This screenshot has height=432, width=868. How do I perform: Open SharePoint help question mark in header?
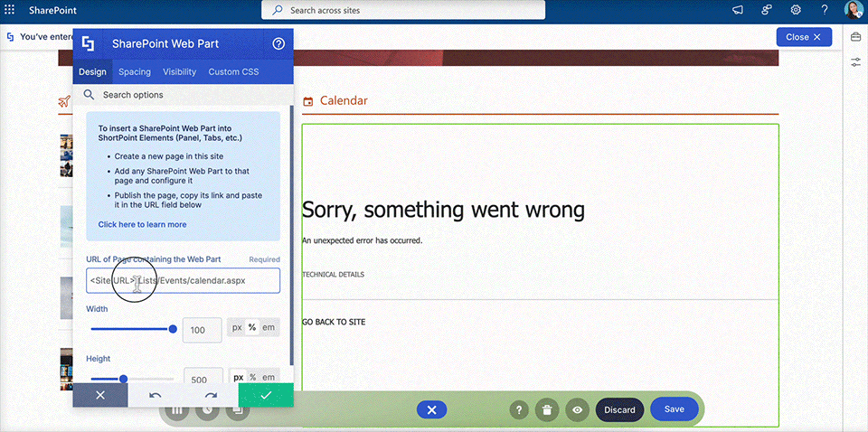pyautogui.click(x=825, y=10)
